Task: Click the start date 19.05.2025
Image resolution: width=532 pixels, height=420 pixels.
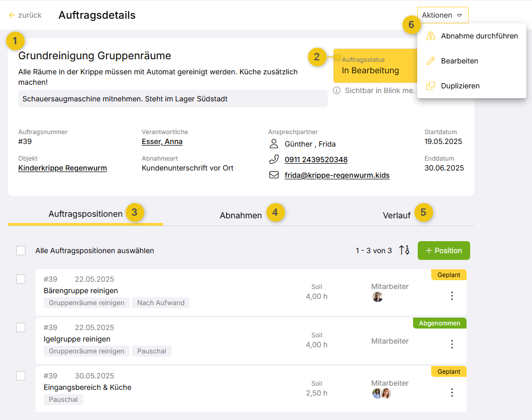Action: pyautogui.click(x=443, y=141)
